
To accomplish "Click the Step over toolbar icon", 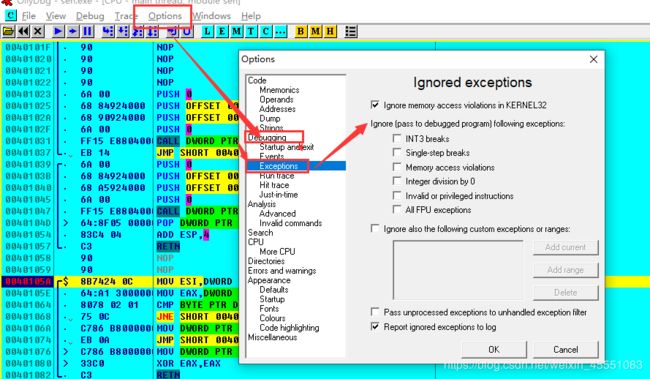I will (x=123, y=32).
